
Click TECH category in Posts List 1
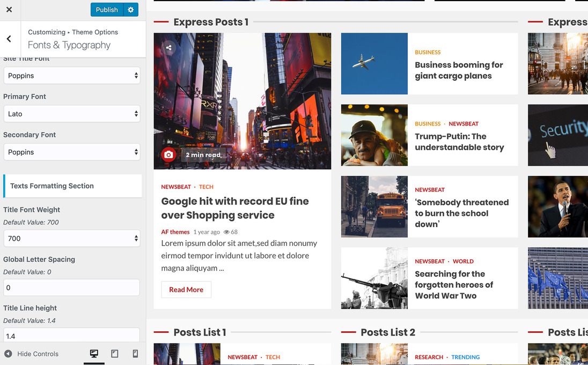tap(273, 357)
